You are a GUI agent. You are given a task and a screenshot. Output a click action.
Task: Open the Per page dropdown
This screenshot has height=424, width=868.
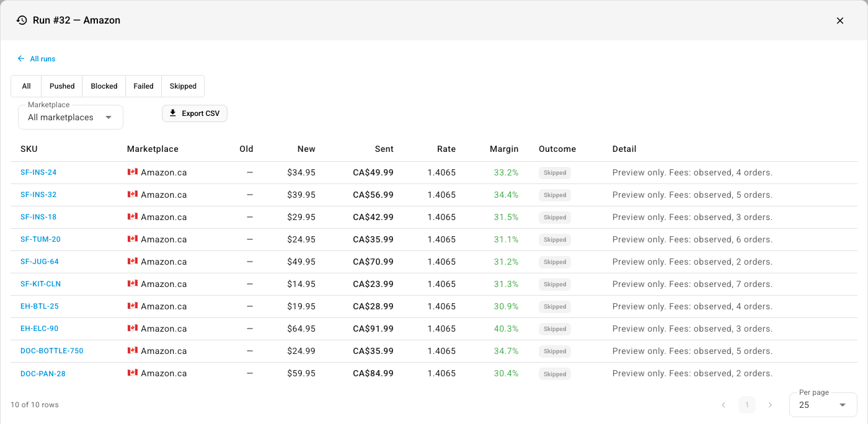coord(823,405)
